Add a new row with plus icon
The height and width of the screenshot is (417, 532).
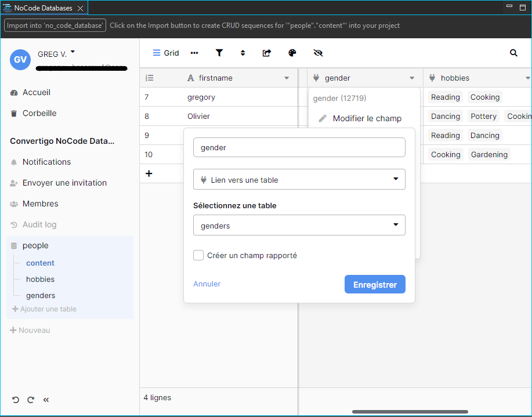tap(149, 173)
